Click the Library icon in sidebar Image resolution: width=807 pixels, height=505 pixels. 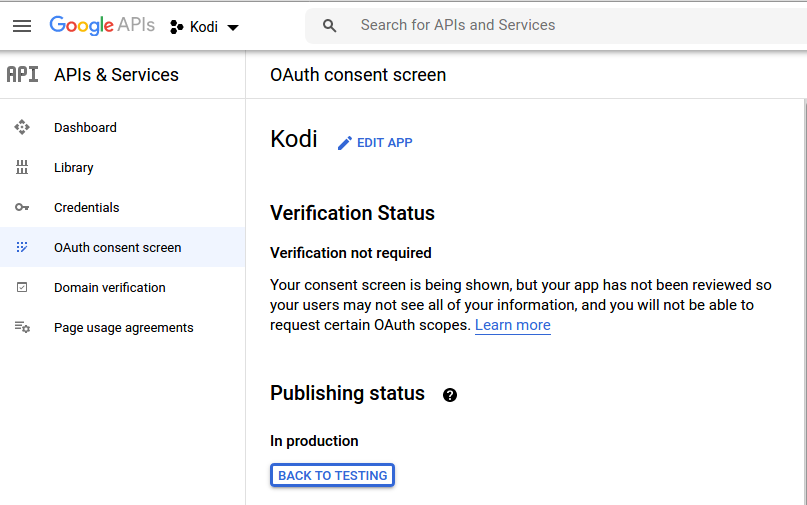pyautogui.click(x=22, y=168)
